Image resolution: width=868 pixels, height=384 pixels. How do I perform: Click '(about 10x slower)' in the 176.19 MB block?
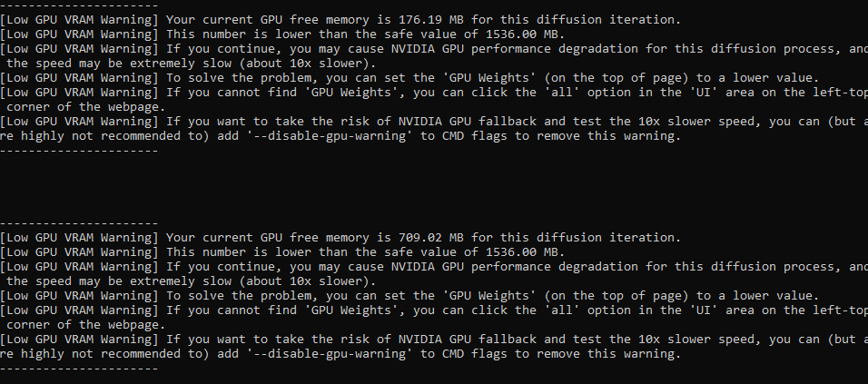[304, 64]
